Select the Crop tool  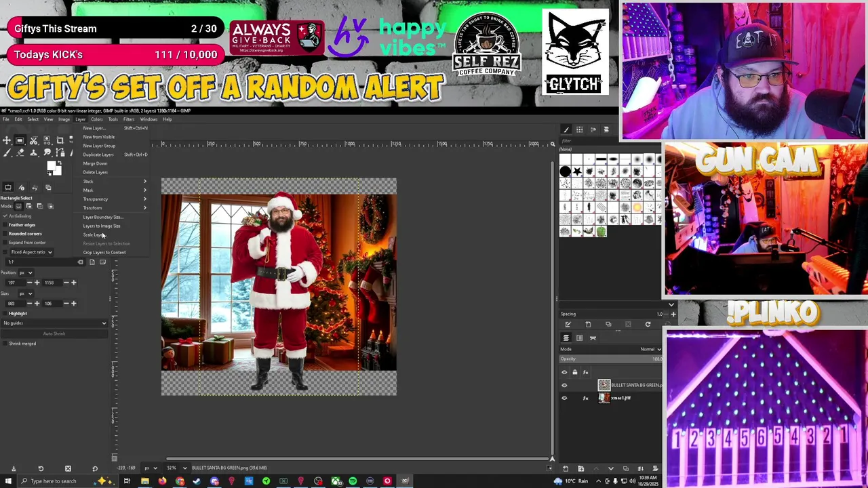(60, 140)
